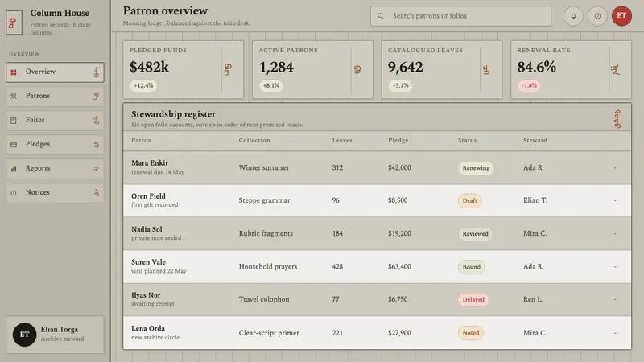Open the Elian Torga profile card
Screen dimensions: 644x362
point(55,335)
